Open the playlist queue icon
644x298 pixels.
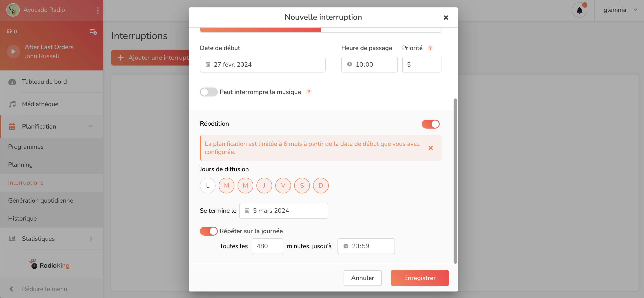click(93, 31)
